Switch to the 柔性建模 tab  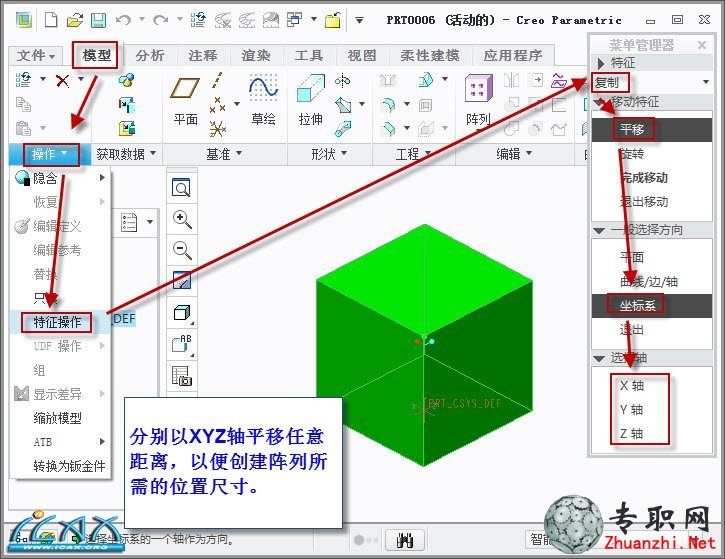point(430,56)
